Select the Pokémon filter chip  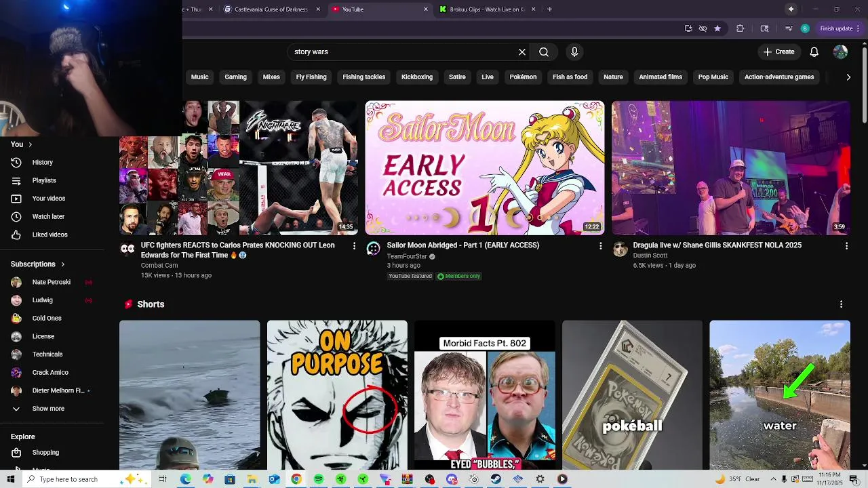[523, 77]
